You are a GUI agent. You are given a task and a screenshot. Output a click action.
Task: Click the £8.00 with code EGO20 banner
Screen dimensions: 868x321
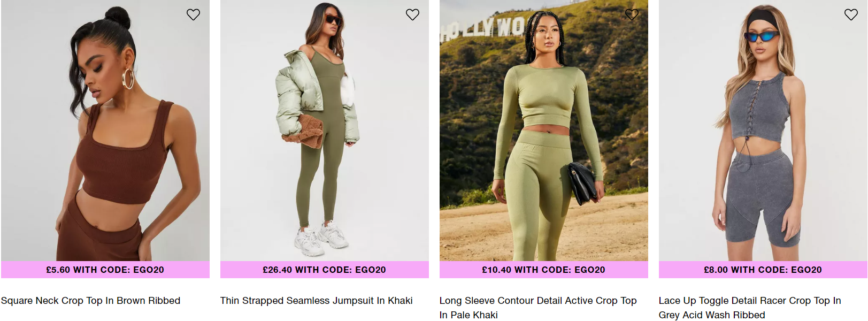(x=763, y=270)
